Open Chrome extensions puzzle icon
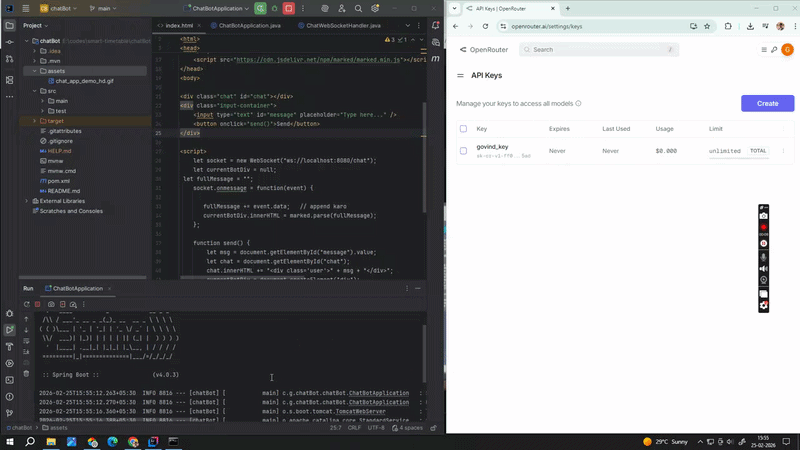The height and width of the screenshot is (450, 800). 728,27
